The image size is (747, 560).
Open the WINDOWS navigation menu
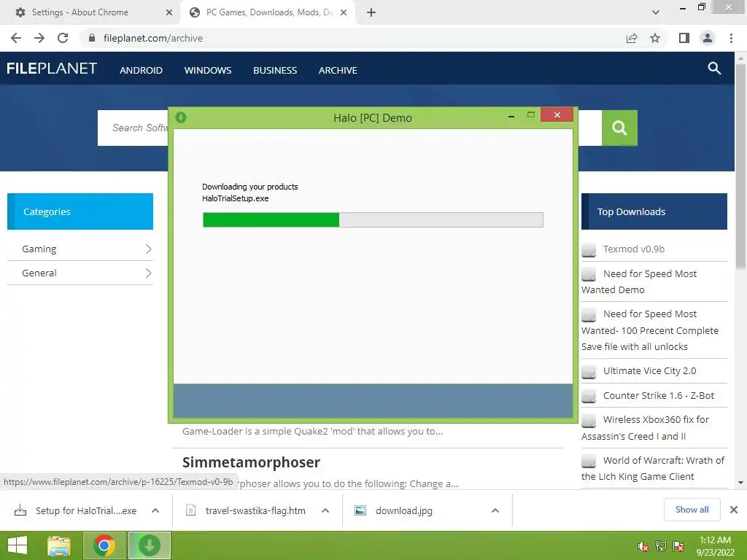(x=208, y=71)
